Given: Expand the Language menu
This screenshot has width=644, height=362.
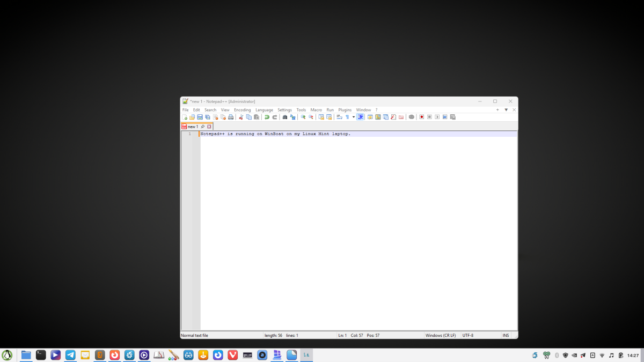Looking at the screenshot, I should 264,109.
